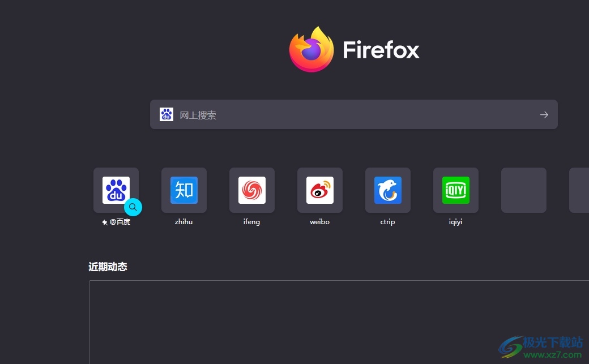Open the zhihu shortcut tile
The width and height of the screenshot is (589, 364).
pos(184,190)
